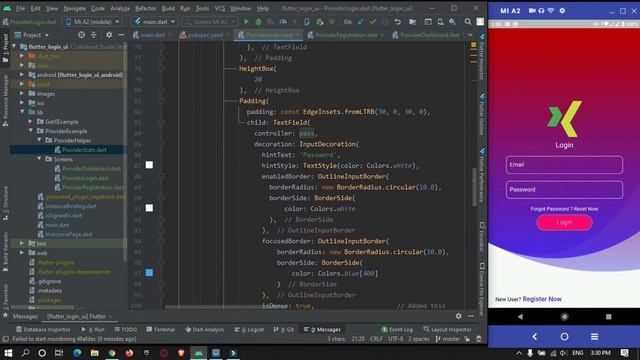
Task: Open the Logcat tool window
Action: 249,329
